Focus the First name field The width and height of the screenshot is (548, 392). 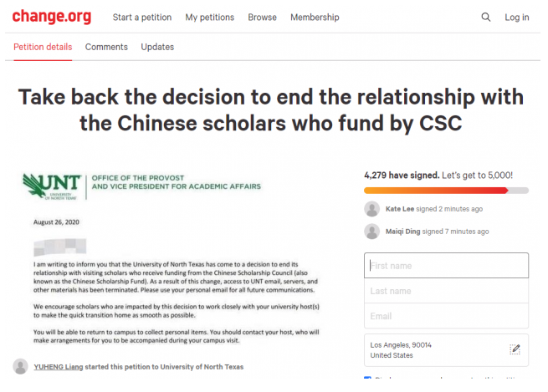click(x=446, y=265)
